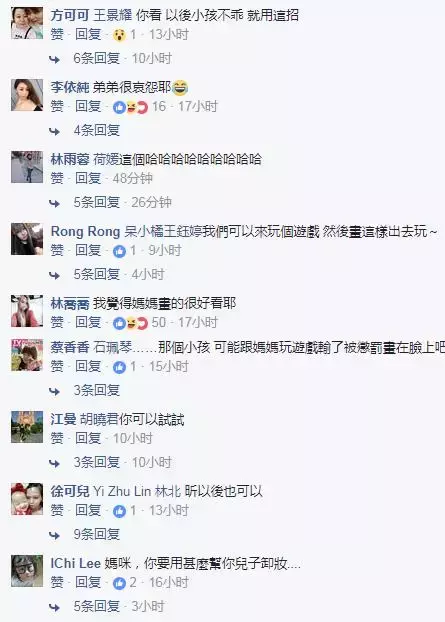Like 林喬喬's comment with 赞
Screen dimensions: 445x622
click(x=57, y=323)
